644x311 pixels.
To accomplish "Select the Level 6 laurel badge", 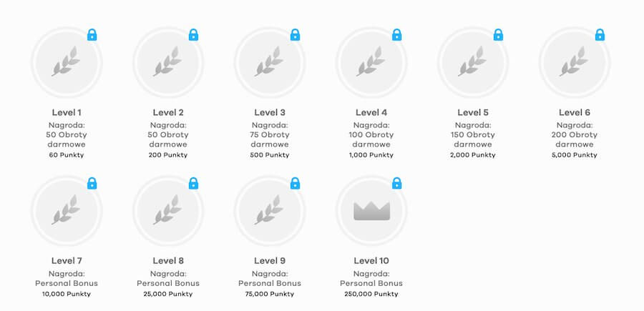I will point(575,62).
